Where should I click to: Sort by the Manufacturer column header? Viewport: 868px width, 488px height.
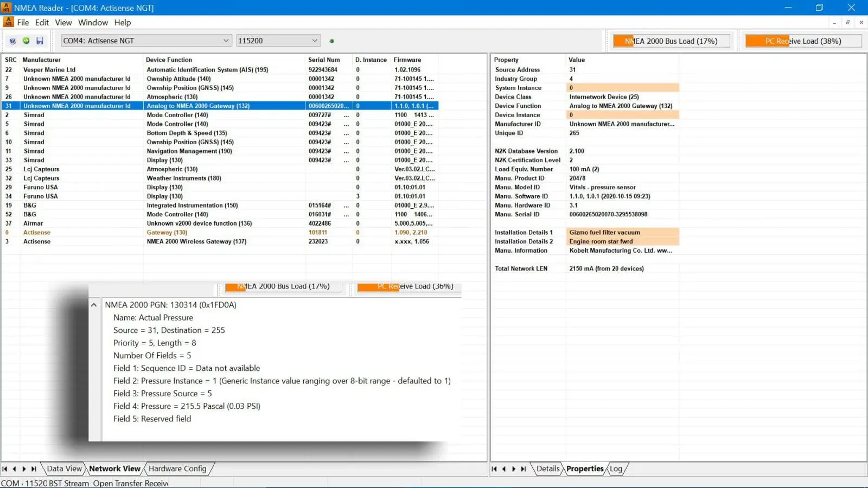click(x=82, y=60)
